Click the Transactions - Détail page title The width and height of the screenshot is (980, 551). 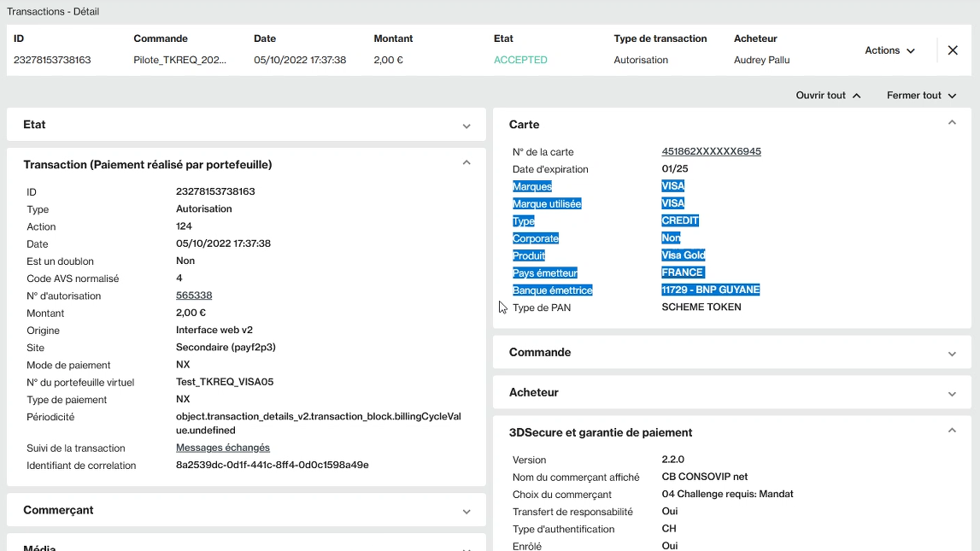(52, 11)
